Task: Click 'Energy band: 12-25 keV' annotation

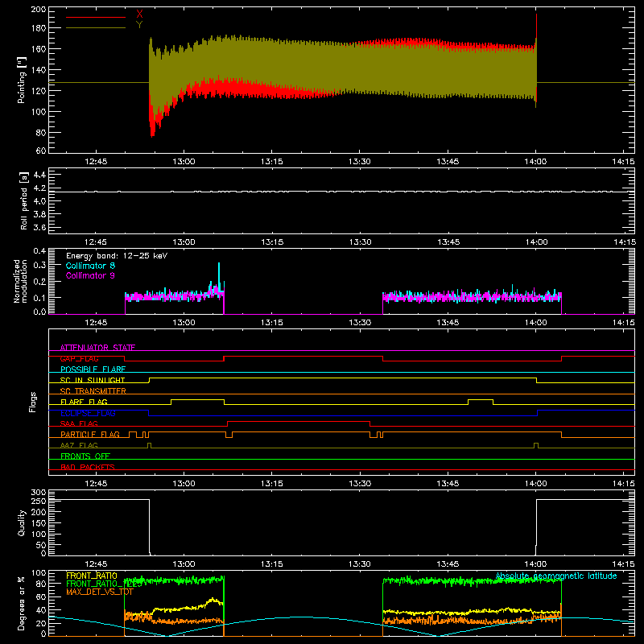Action: coord(117,256)
